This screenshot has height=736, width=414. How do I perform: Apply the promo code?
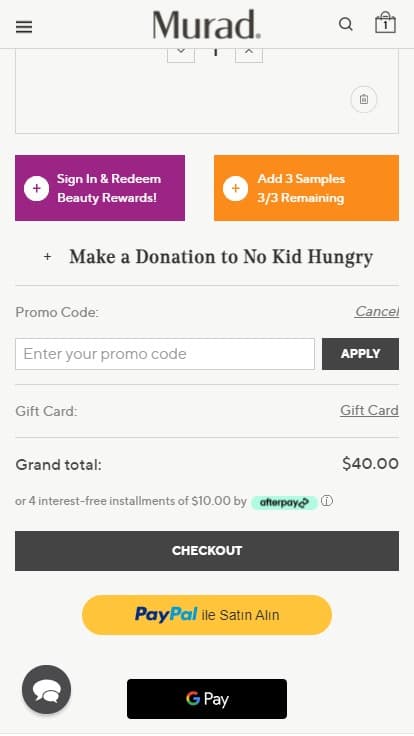point(360,354)
